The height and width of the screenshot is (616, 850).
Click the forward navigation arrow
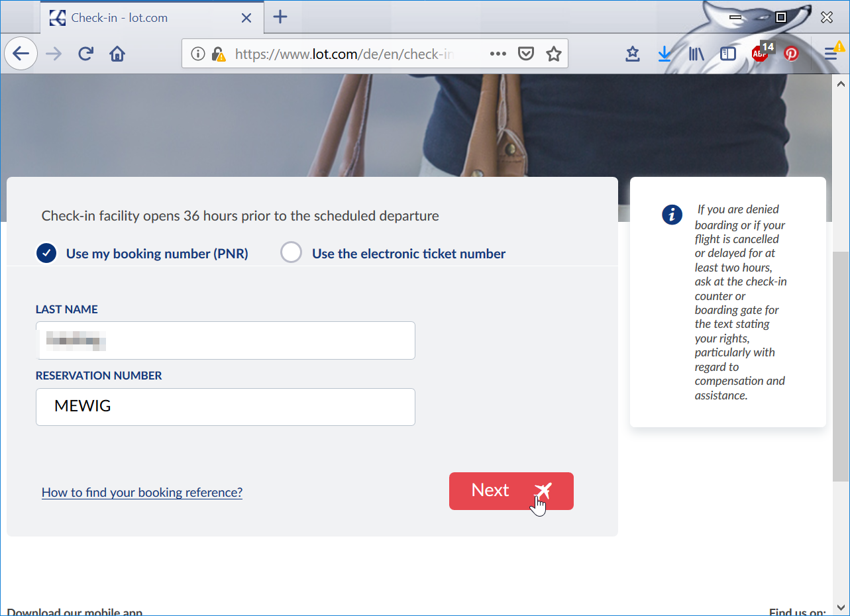[x=54, y=54]
